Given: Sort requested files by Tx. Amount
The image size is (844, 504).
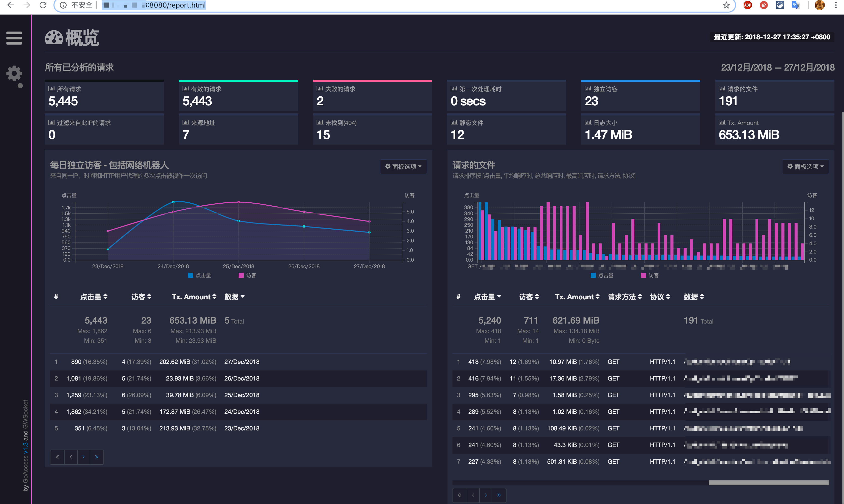Looking at the screenshot, I should (x=578, y=297).
